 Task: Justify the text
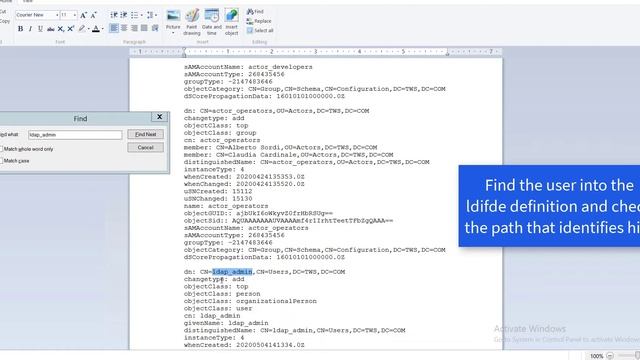coord(144,28)
